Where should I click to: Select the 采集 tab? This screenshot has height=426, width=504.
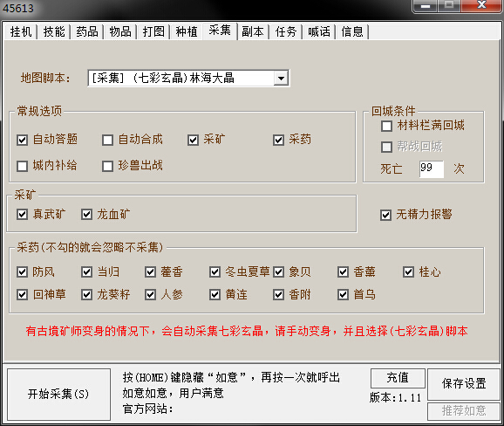(x=220, y=31)
